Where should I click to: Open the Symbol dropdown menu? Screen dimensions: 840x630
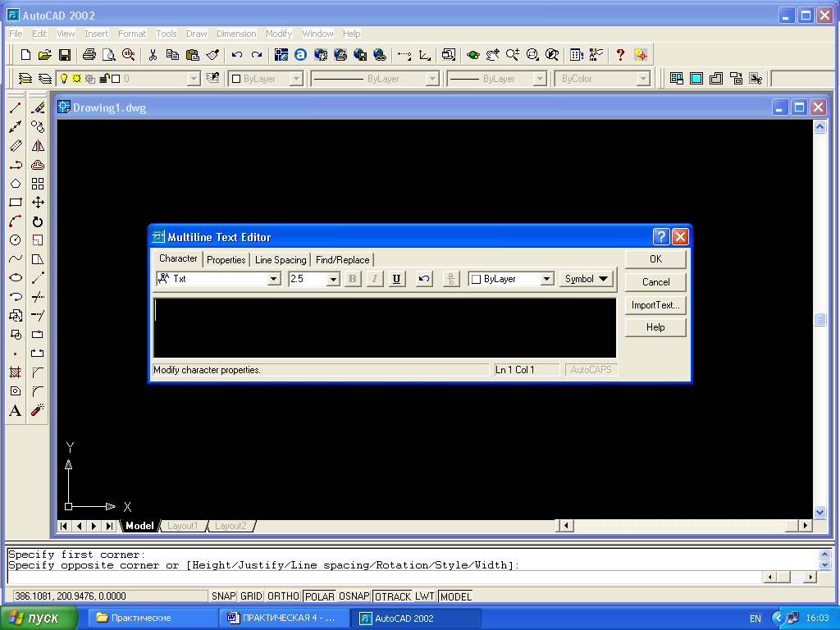[586, 279]
